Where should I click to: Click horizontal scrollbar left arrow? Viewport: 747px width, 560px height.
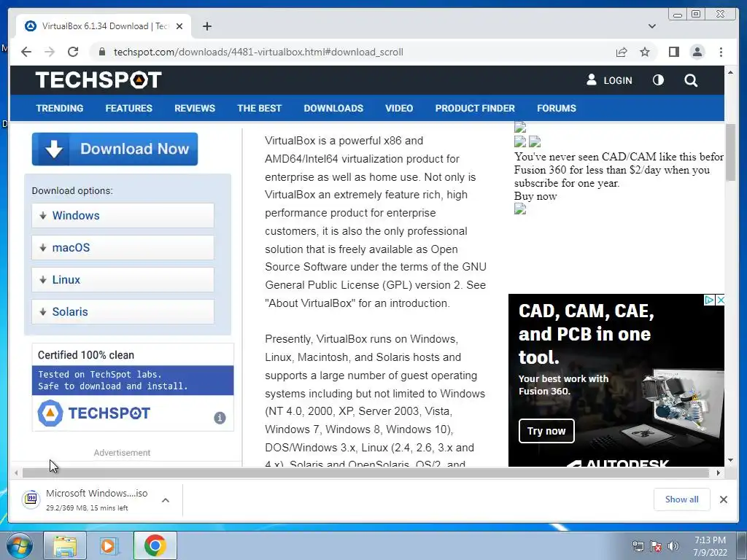pyautogui.click(x=16, y=472)
